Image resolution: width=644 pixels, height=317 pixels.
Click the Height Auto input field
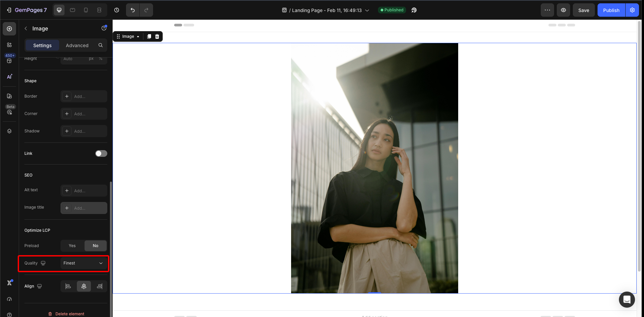[74, 59]
